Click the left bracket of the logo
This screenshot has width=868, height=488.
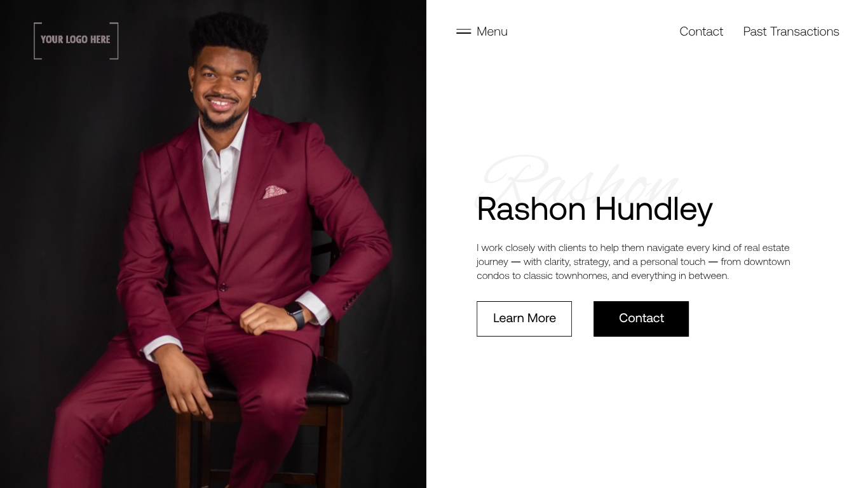click(37, 41)
